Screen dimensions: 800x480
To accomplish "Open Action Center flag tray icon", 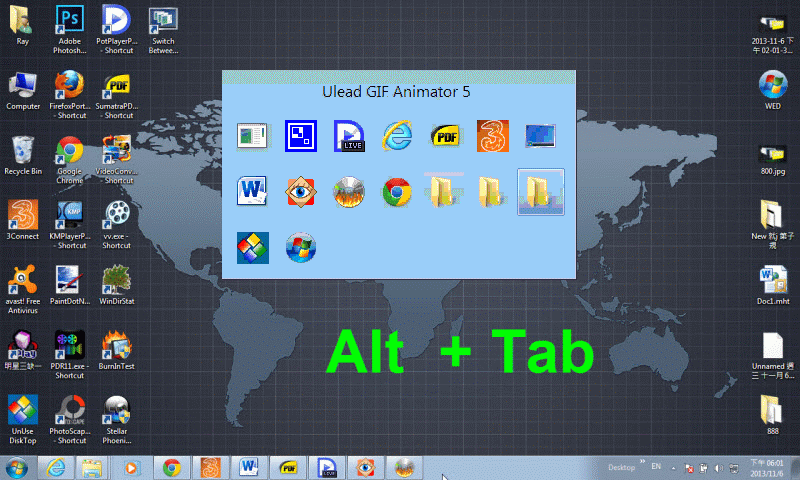I will point(688,468).
